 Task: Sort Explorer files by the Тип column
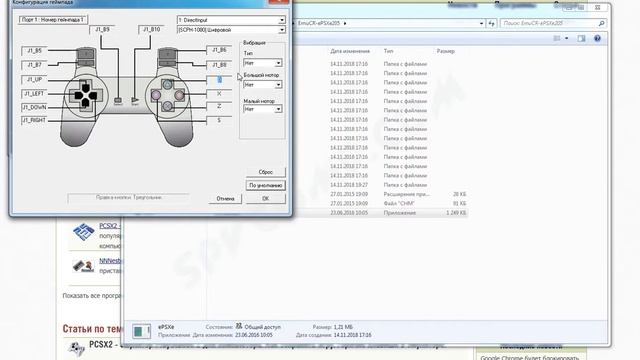coord(388,51)
